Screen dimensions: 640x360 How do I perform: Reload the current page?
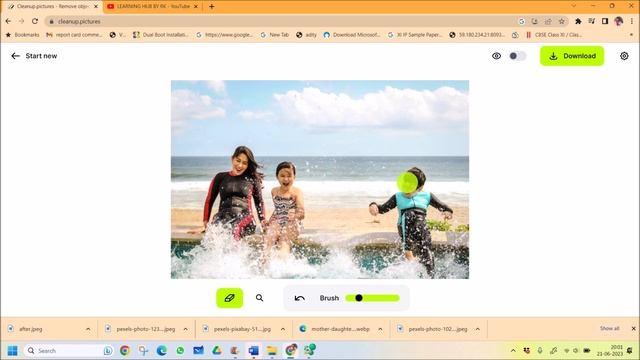tap(35, 21)
